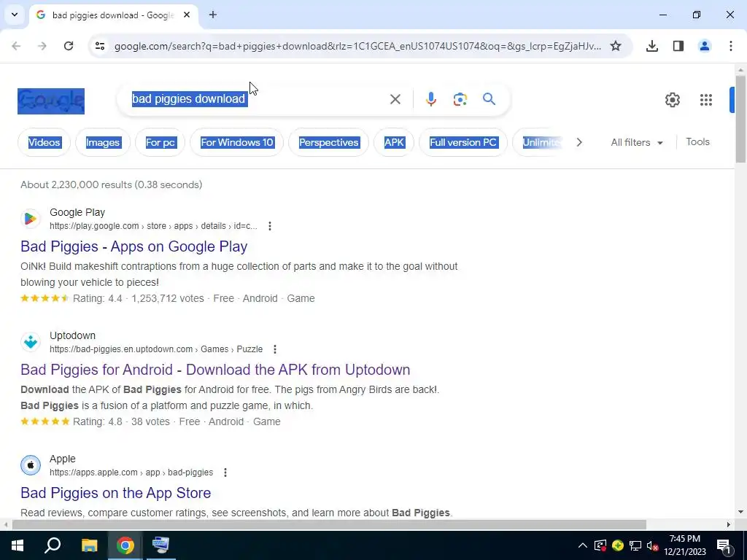747x560 pixels.
Task: Clear the search box with the X
Action: [x=395, y=99]
